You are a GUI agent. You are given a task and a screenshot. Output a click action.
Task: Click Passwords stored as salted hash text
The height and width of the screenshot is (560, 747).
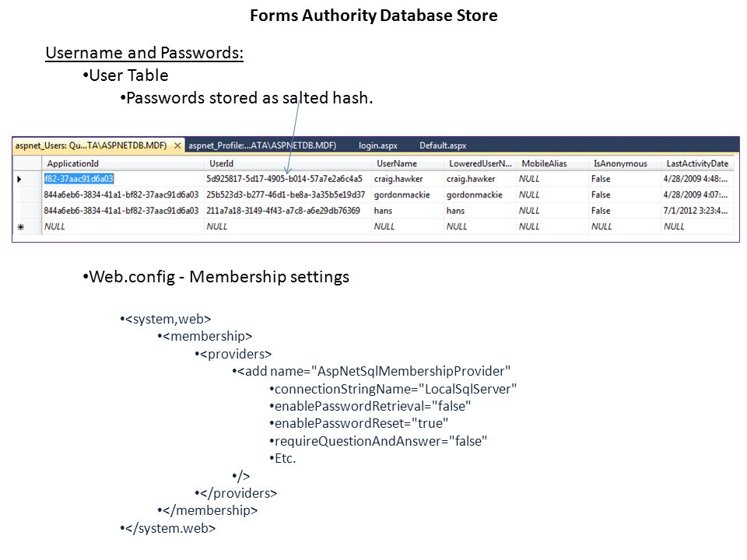click(247, 98)
